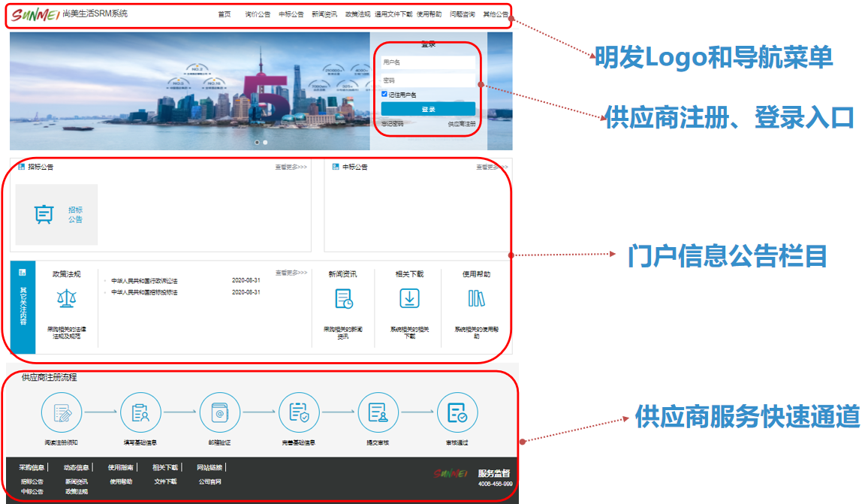Open the 政策法规 scales icon
The height and width of the screenshot is (504, 868).
tap(66, 299)
